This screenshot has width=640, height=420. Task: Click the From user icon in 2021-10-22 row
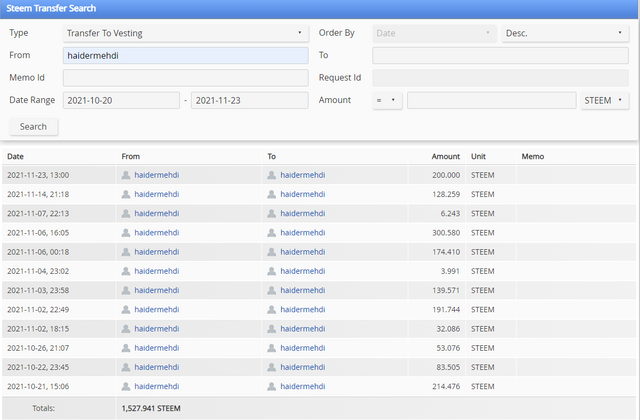126,367
